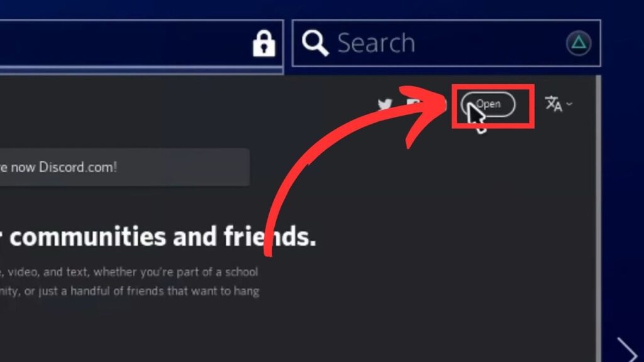The image size is (644, 362).
Task: Click the page loading progress bar under address bar
Action: tap(142, 70)
